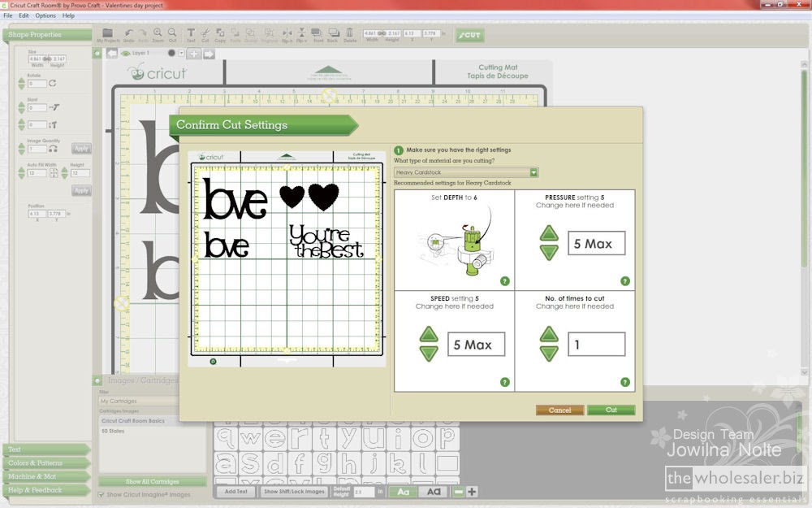Toggle the size aspect-ratio lock in sidebar
Image resolution: width=812 pixels, height=508 pixels.
point(47,59)
